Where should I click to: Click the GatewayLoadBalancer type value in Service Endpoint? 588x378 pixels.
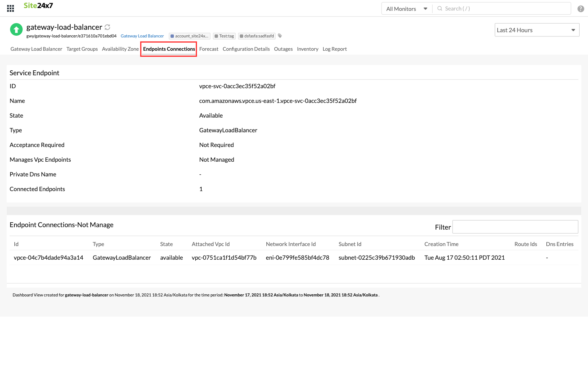click(x=228, y=130)
